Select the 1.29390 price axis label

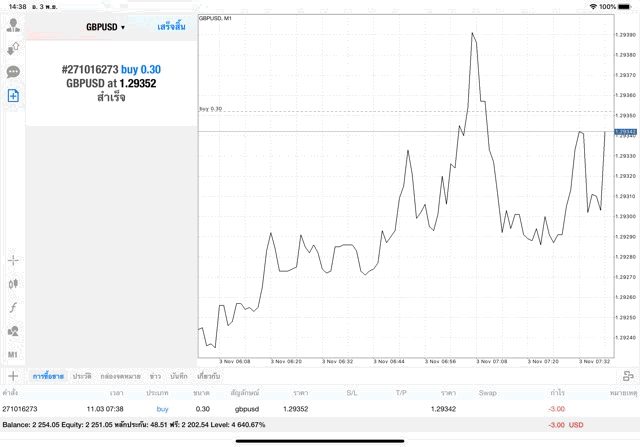tap(625, 35)
